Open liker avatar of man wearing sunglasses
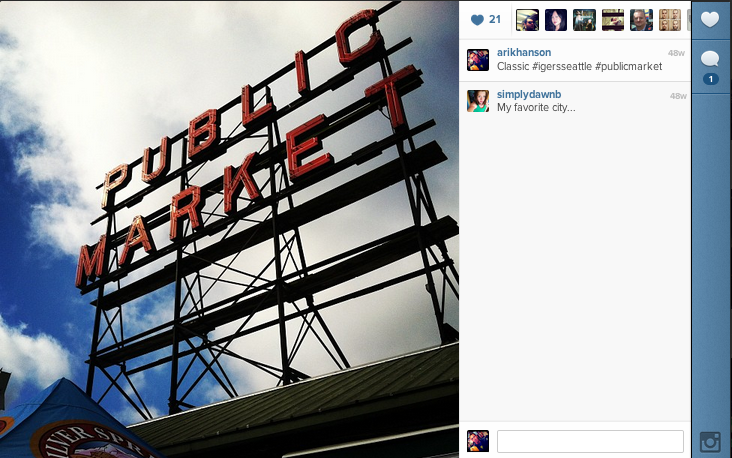The image size is (732, 458). click(527, 20)
